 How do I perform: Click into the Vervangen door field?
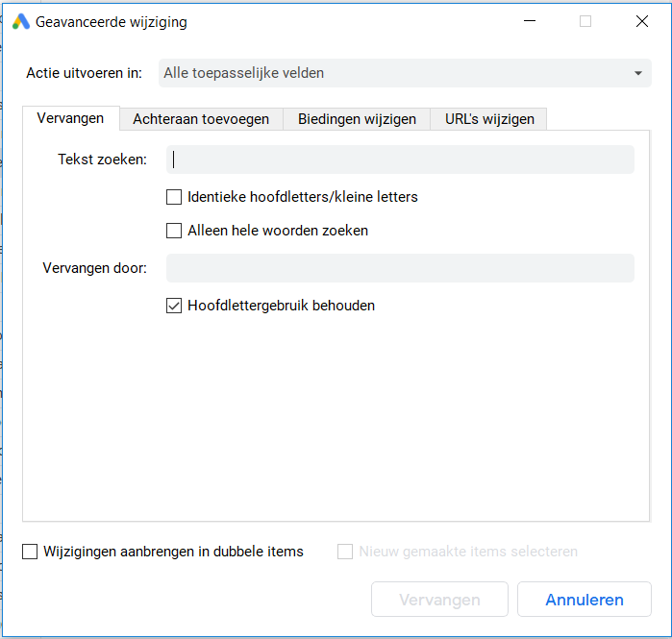click(400, 268)
